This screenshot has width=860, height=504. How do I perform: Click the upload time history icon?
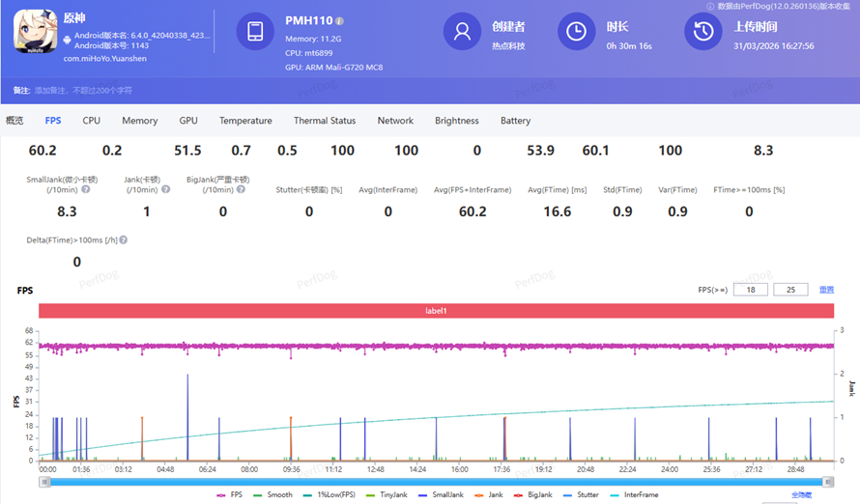pos(702,32)
